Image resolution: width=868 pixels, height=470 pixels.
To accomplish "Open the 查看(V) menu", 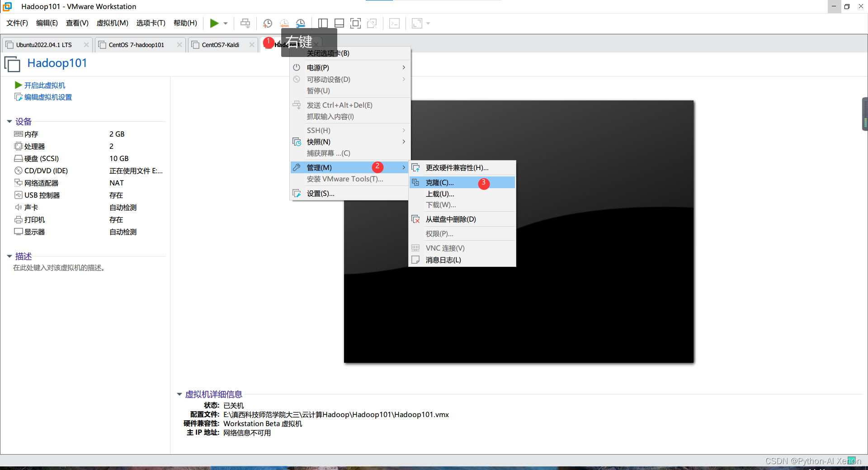I will [x=77, y=23].
